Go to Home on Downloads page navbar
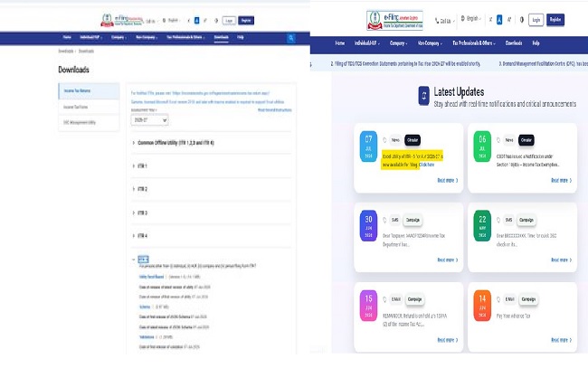Viewport: 588px width, 378px height. pyautogui.click(x=67, y=37)
